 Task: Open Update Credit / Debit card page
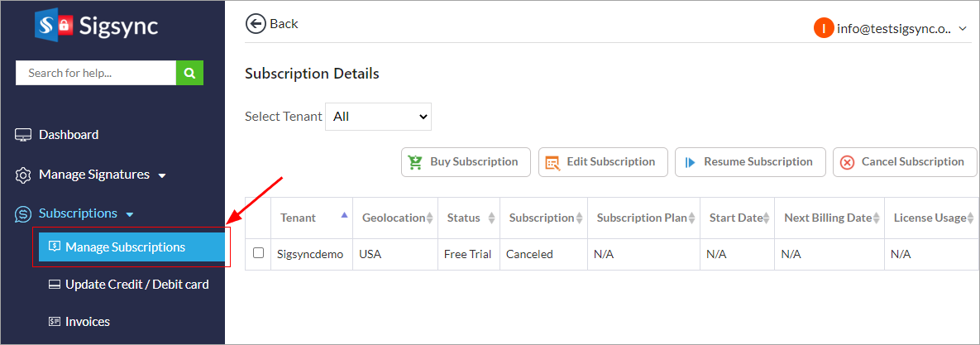pyautogui.click(x=136, y=285)
